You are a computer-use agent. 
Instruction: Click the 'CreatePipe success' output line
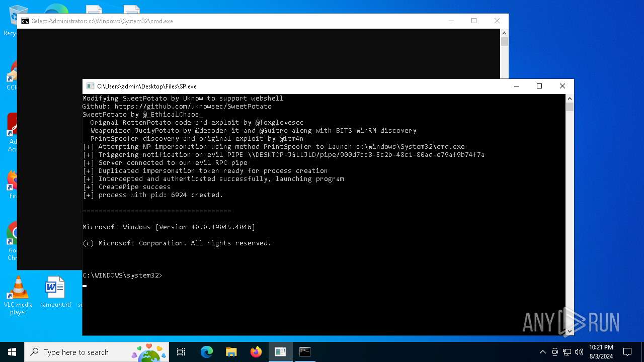[127, 187]
